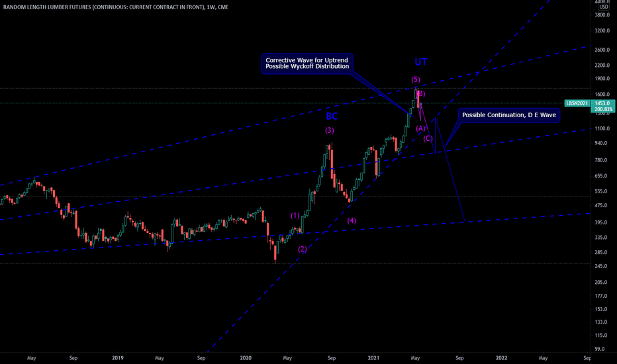The width and height of the screenshot is (617, 364).
Task: Select the (4) wave label
Action: point(352,220)
